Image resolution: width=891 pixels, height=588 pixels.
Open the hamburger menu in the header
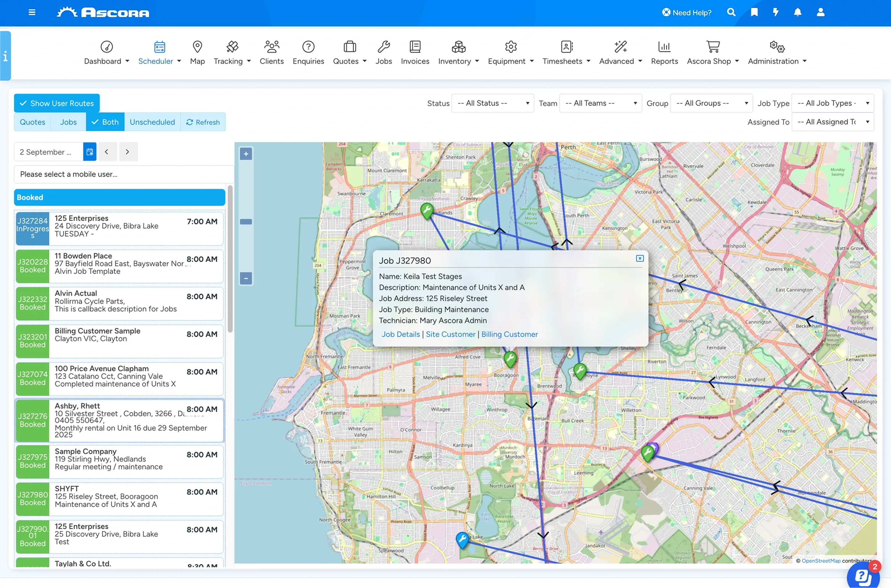coord(32,12)
